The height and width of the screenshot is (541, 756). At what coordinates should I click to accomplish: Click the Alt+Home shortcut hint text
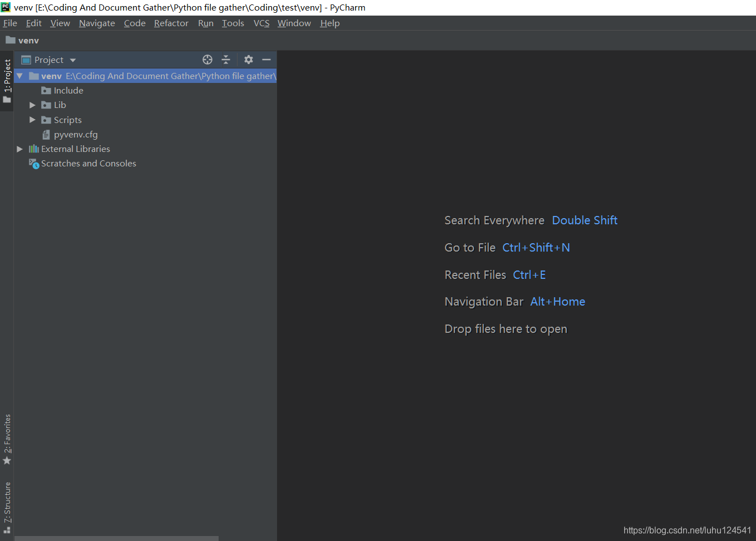[x=557, y=302]
